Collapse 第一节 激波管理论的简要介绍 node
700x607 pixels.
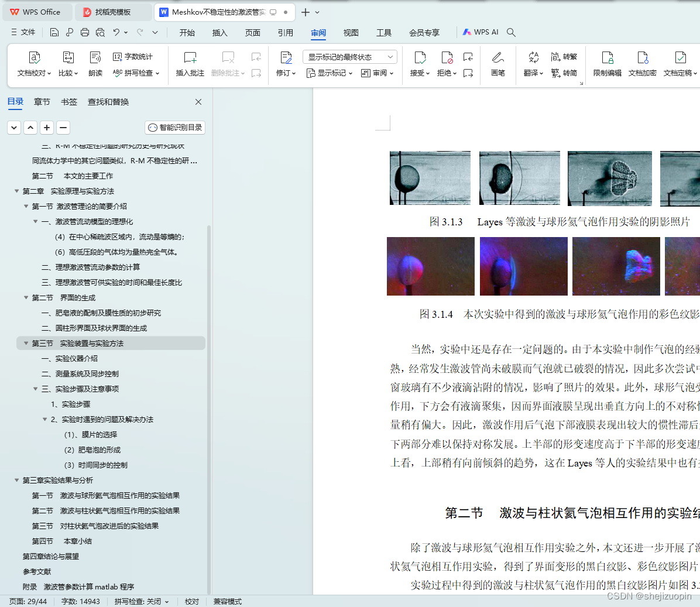[26, 206]
